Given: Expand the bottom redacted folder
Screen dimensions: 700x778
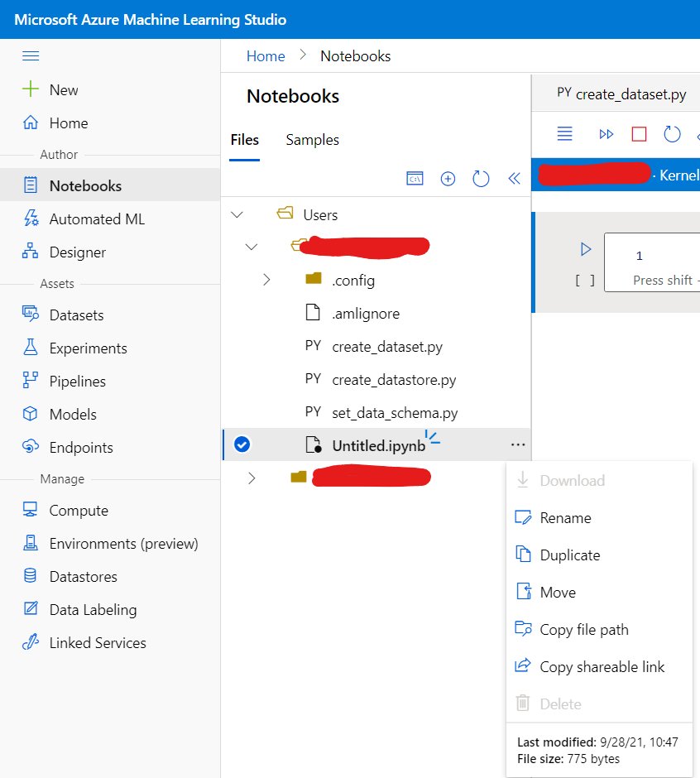Looking at the screenshot, I should click(252, 478).
